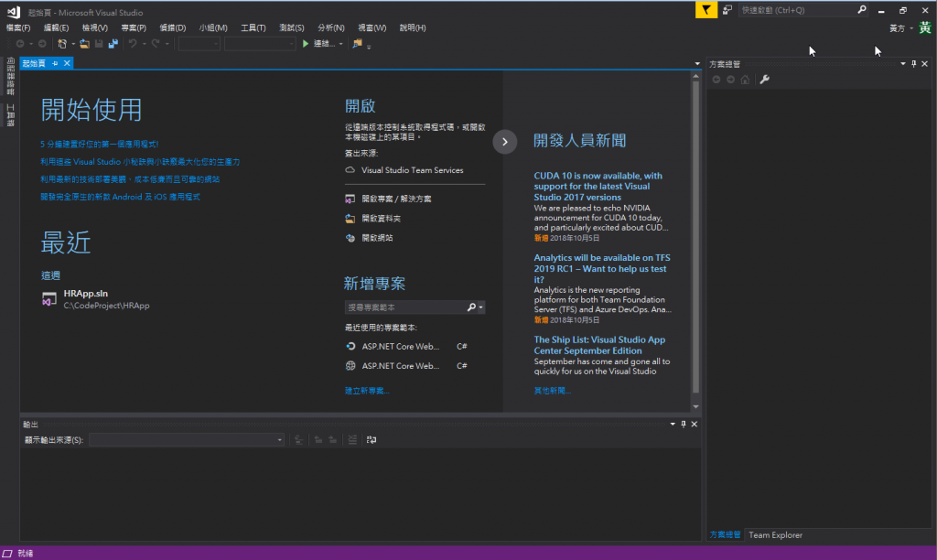Click the 建立新專案 link
Screen dimensions: 937x560
tap(367, 391)
